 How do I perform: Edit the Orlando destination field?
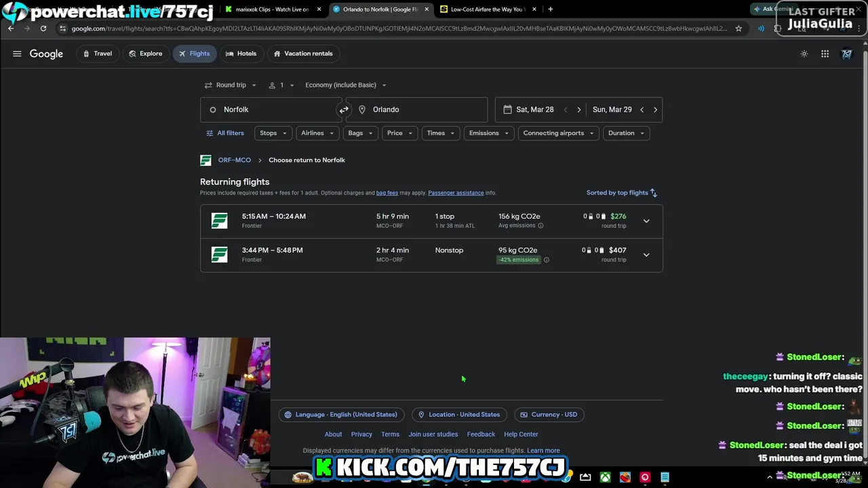point(416,110)
